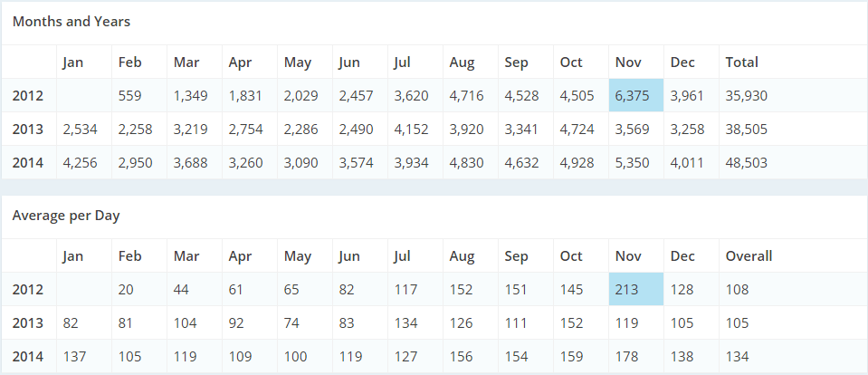Select the Total column header in the monthly table
The height and width of the screenshot is (375, 868).
pos(741,62)
